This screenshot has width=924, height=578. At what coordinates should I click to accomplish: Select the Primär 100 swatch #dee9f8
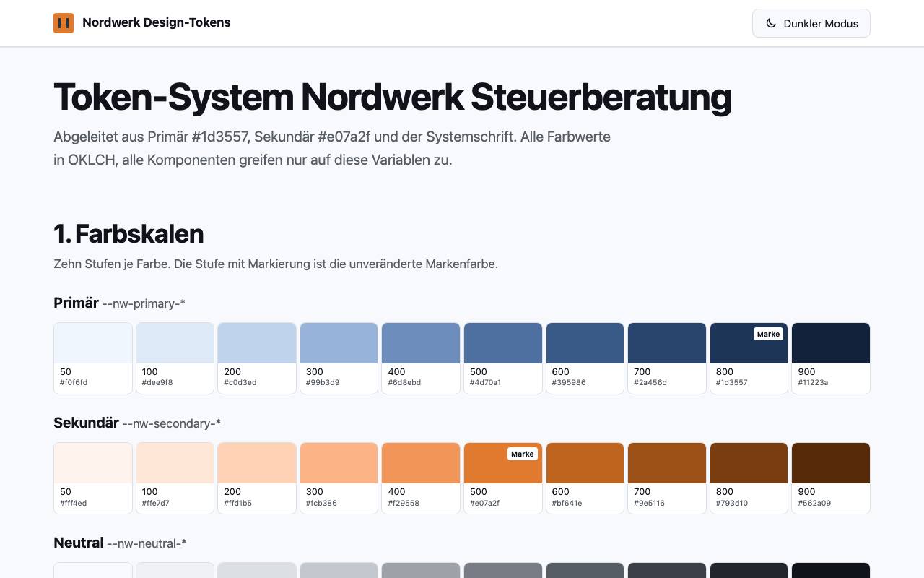point(175,358)
